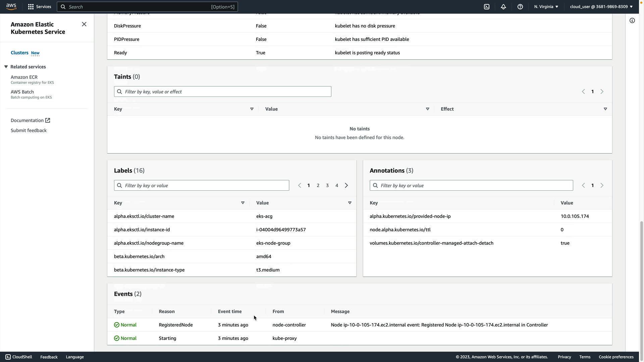Open Clusters in the side navigation

19,53
